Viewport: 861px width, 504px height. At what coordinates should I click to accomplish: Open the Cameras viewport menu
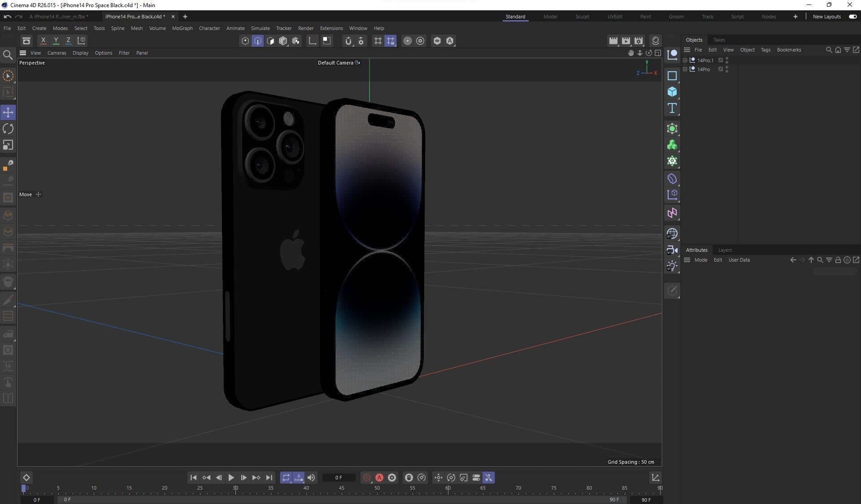[x=57, y=53]
